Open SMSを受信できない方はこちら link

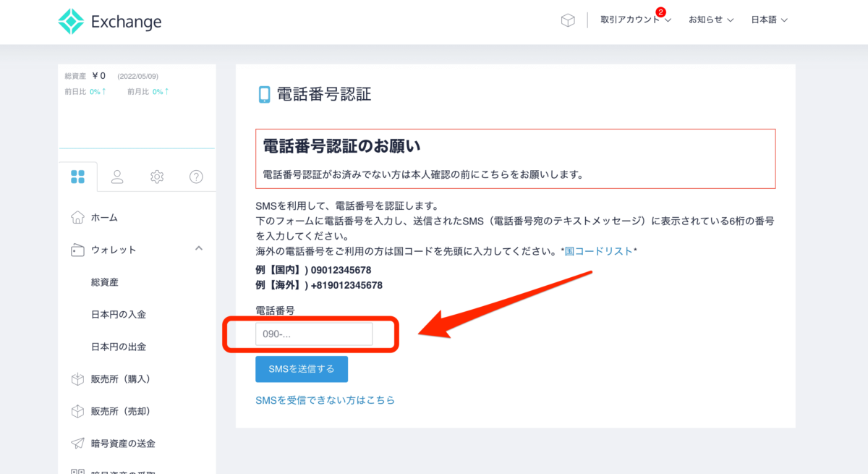click(325, 400)
